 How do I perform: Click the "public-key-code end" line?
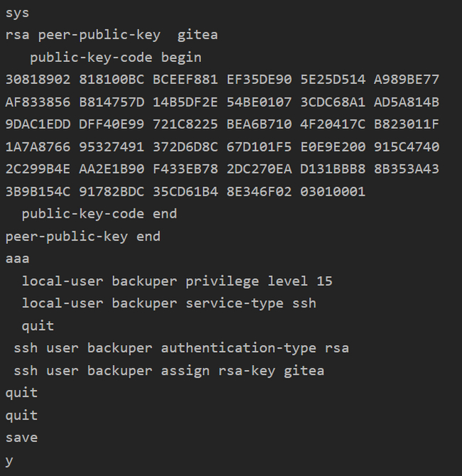[x=99, y=213]
